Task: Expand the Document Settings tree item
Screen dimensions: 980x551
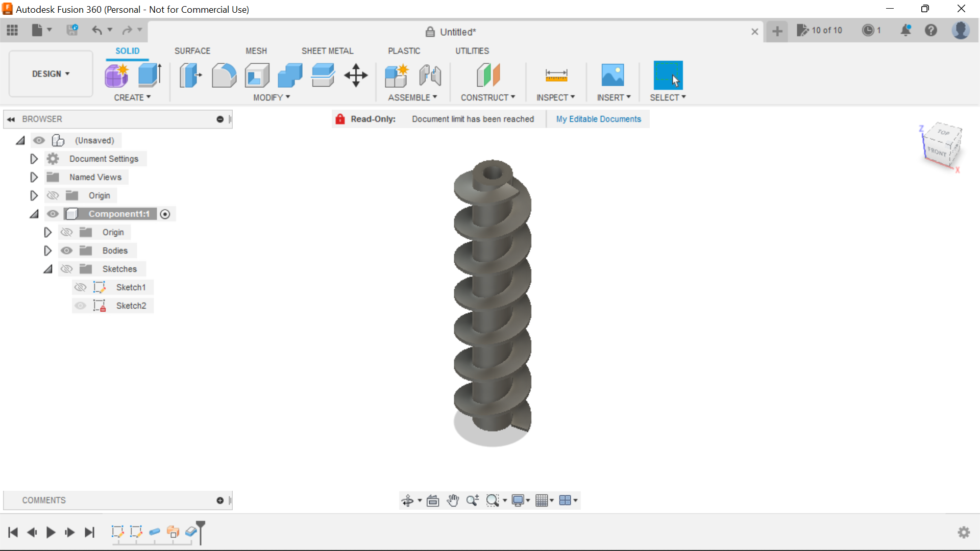Action: 33,159
